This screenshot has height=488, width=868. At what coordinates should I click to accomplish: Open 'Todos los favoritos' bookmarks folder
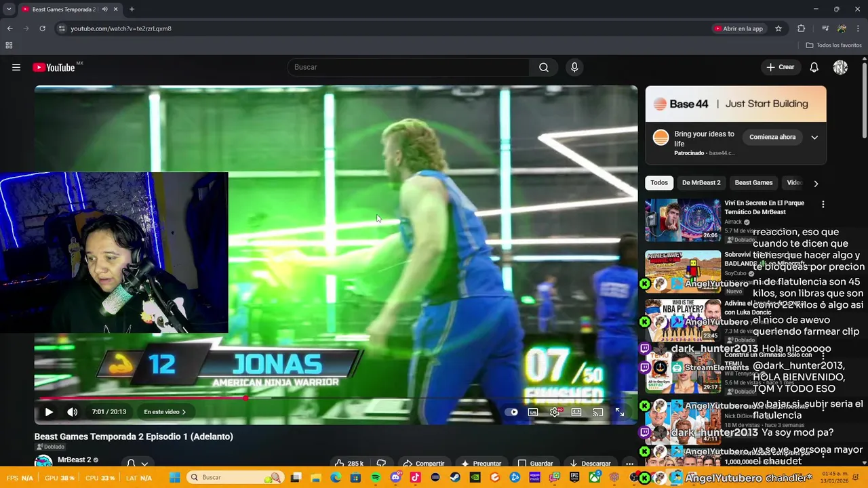pyautogui.click(x=833, y=45)
